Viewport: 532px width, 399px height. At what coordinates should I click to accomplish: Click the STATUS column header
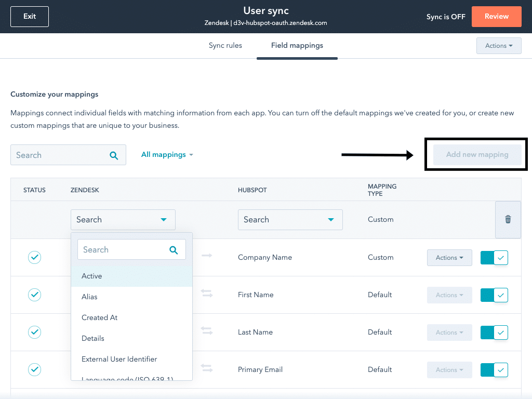[x=34, y=190]
